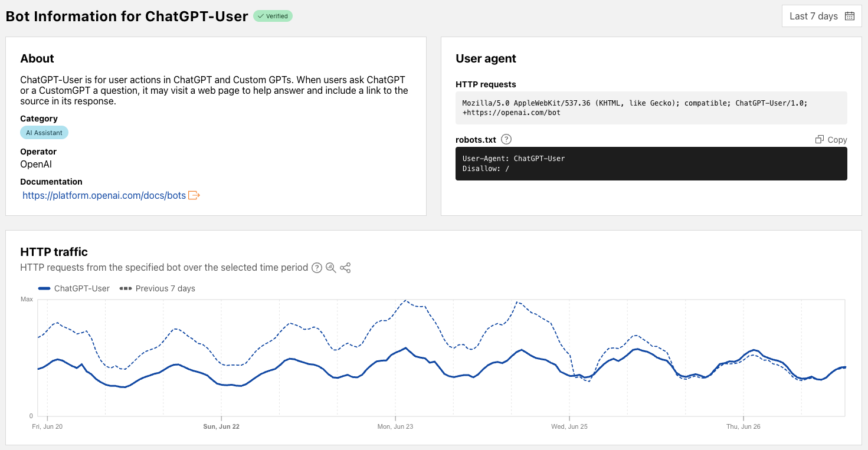Viewport: 868px width, 450px height.
Task: Click the Bot Information for ChatGPT-User heading
Action: 127,16
